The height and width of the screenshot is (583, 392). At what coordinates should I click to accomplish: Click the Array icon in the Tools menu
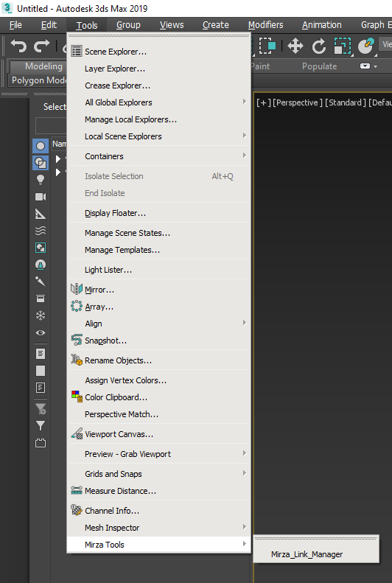click(x=77, y=306)
